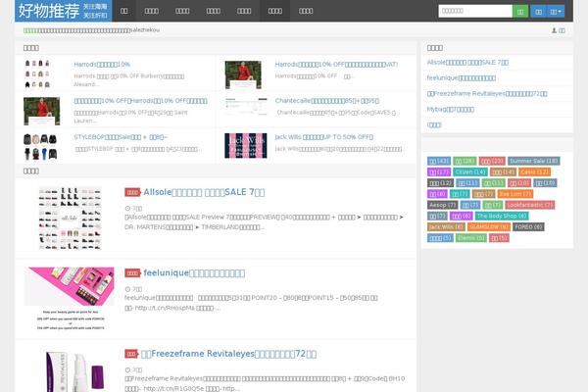Image resolution: width=588 pixels, height=392 pixels.
Task: Select the purple tag with count (17)
Action: click(x=439, y=171)
